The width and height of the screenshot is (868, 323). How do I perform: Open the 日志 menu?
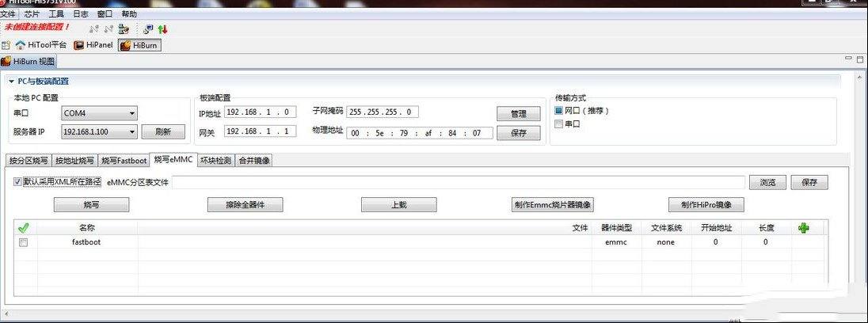click(x=81, y=13)
